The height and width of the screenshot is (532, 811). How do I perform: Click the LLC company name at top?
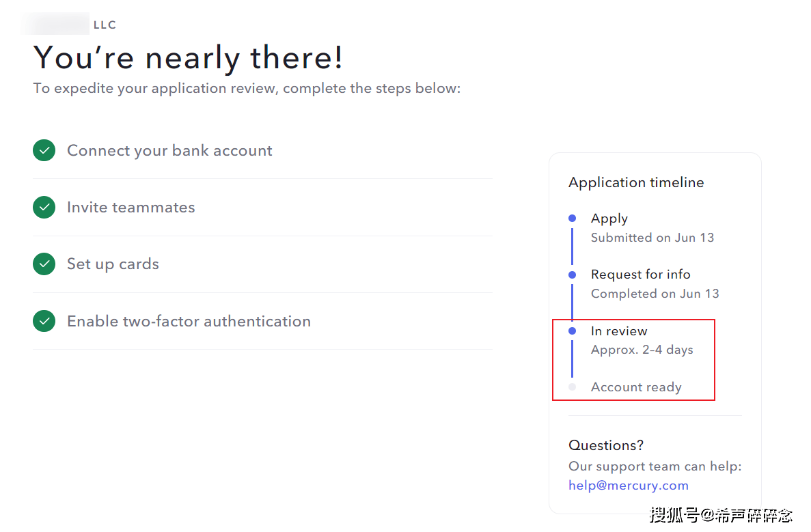point(69,25)
